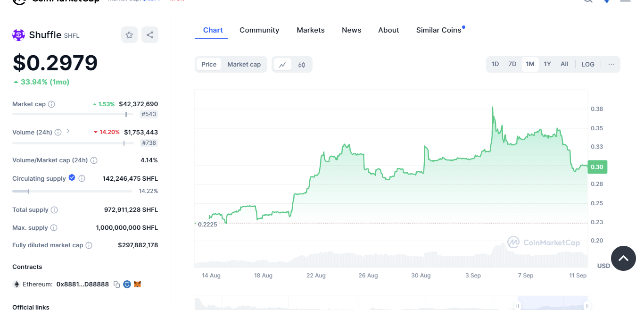The image size is (644, 310).
Task: Click market cap value $42,372,690
Action: [x=139, y=104]
